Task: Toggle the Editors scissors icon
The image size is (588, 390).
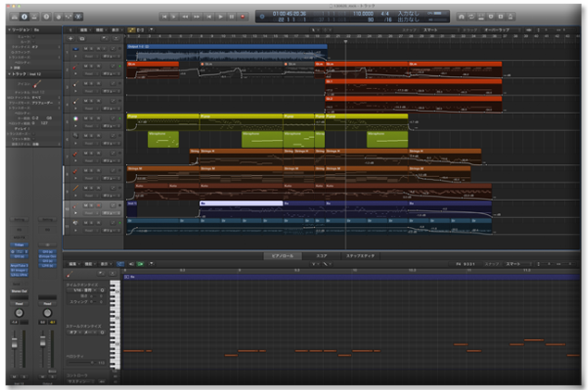Action: [78, 17]
